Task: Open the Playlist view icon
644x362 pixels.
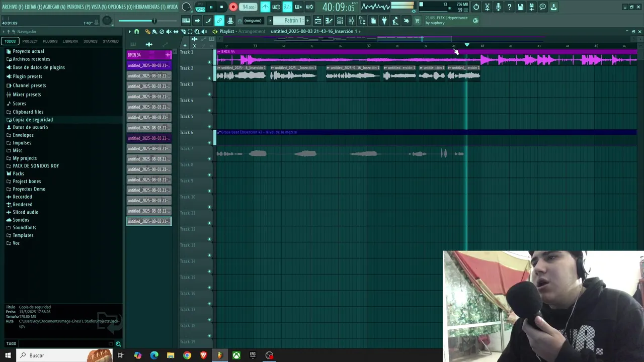Action: (x=318, y=21)
